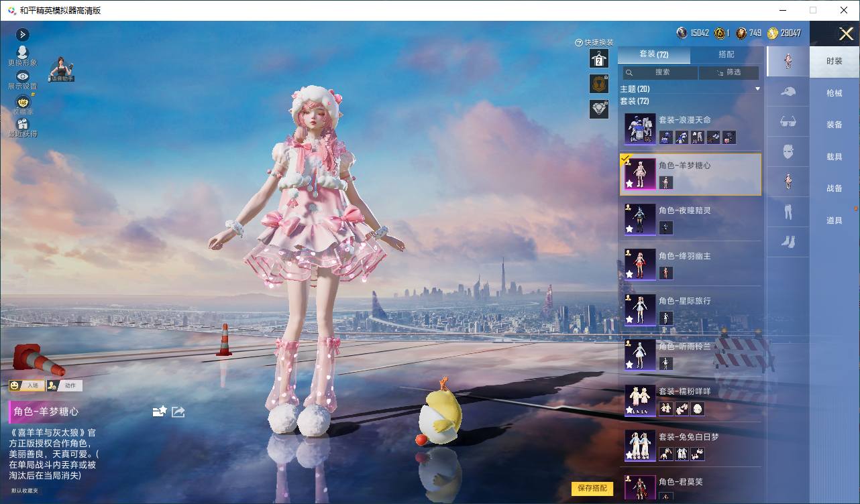Open the 语音助手 voice assistant
860x504 pixels.
[62, 69]
